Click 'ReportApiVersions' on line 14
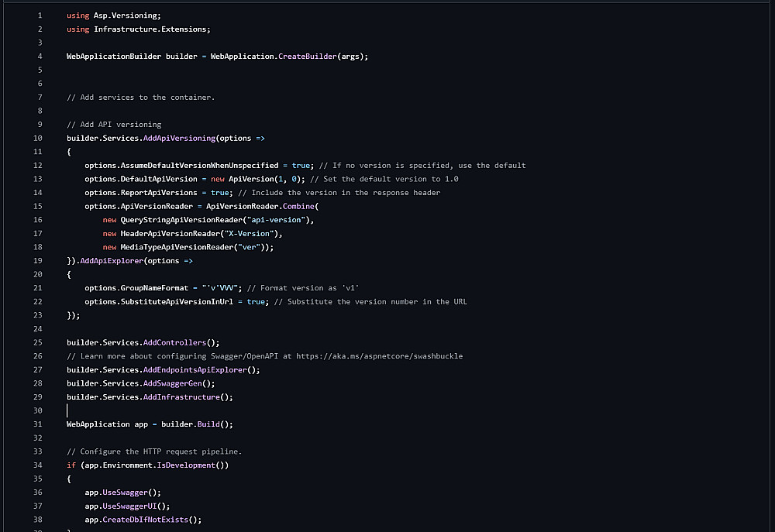The width and height of the screenshot is (775, 532). pos(159,193)
